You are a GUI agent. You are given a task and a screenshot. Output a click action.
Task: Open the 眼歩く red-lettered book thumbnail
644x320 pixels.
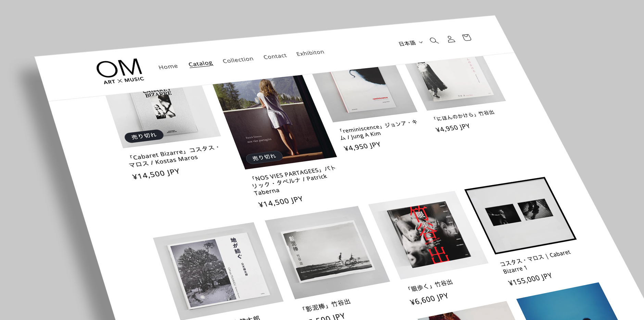428,235
